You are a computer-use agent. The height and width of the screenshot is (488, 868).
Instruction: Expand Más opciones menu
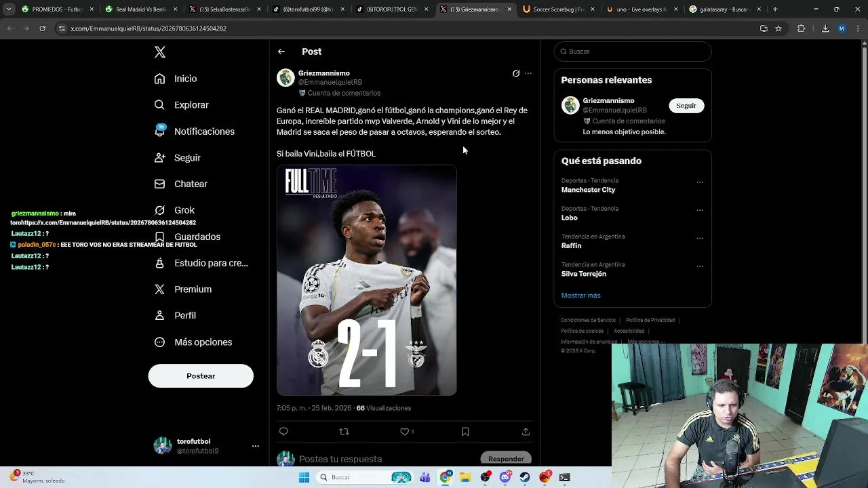(x=193, y=342)
